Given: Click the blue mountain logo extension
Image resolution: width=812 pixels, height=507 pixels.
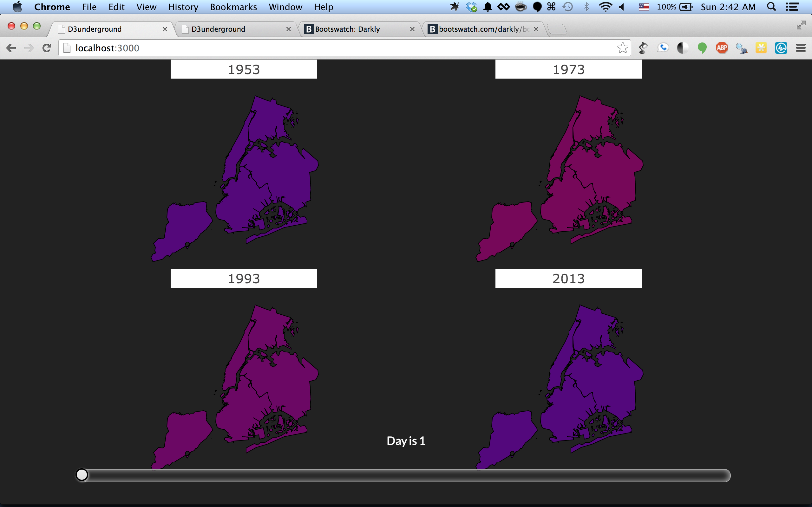Looking at the screenshot, I should click(x=781, y=48).
